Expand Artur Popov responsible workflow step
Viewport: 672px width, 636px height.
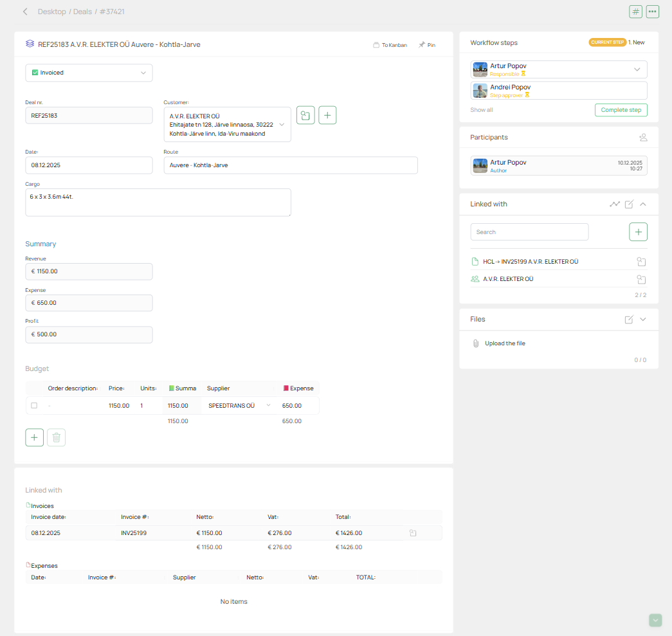637,69
